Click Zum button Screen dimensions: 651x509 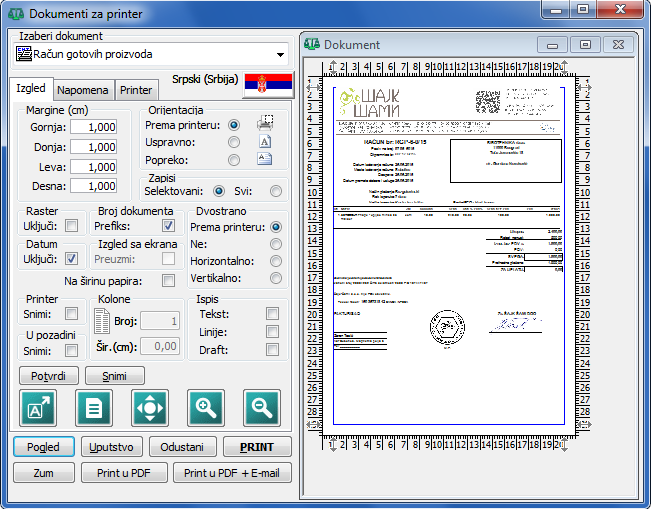44,473
